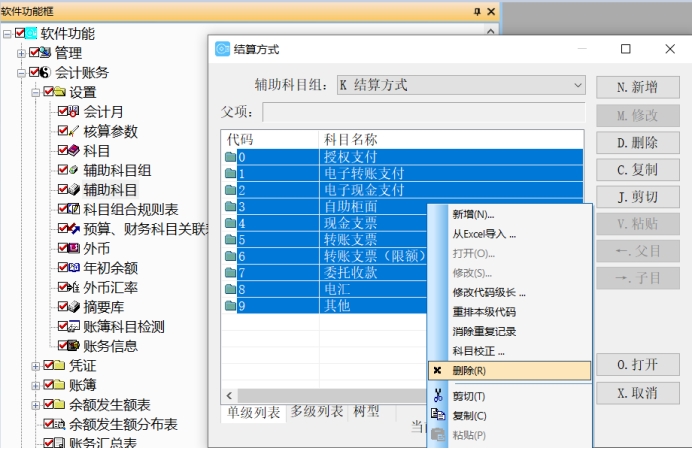The width and height of the screenshot is (692, 449).
Task: Toggle the 凭证 folder checkbox
Action: pyautogui.click(x=49, y=366)
